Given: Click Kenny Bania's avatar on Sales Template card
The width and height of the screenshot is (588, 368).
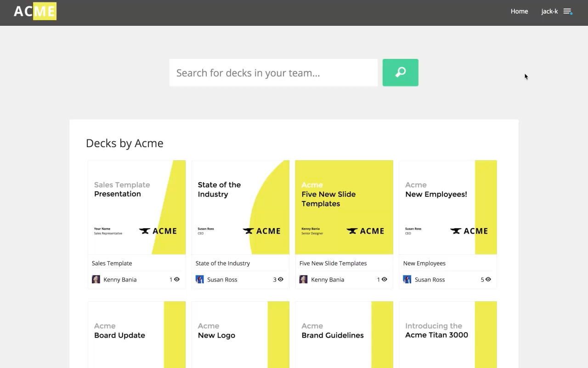Looking at the screenshot, I should (x=96, y=279).
